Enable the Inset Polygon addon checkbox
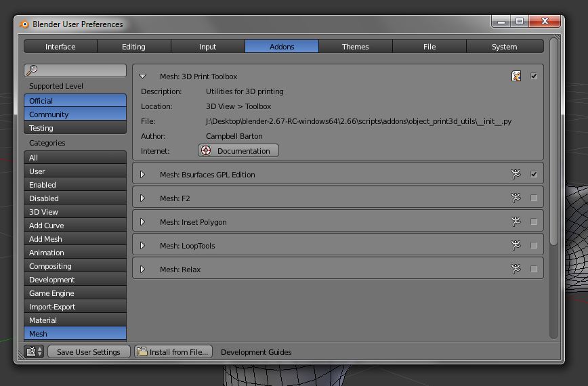Screen dimensions: 588x386 tap(534, 221)
